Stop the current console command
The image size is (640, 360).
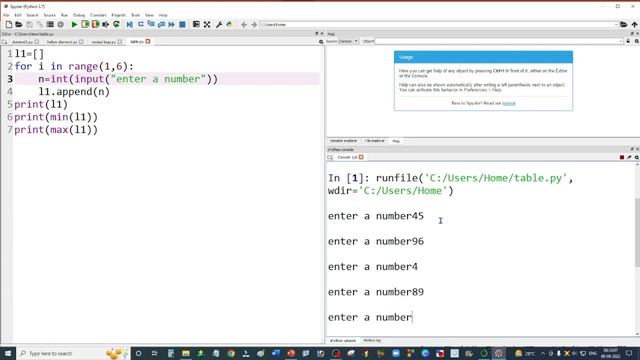click(622, 157)
